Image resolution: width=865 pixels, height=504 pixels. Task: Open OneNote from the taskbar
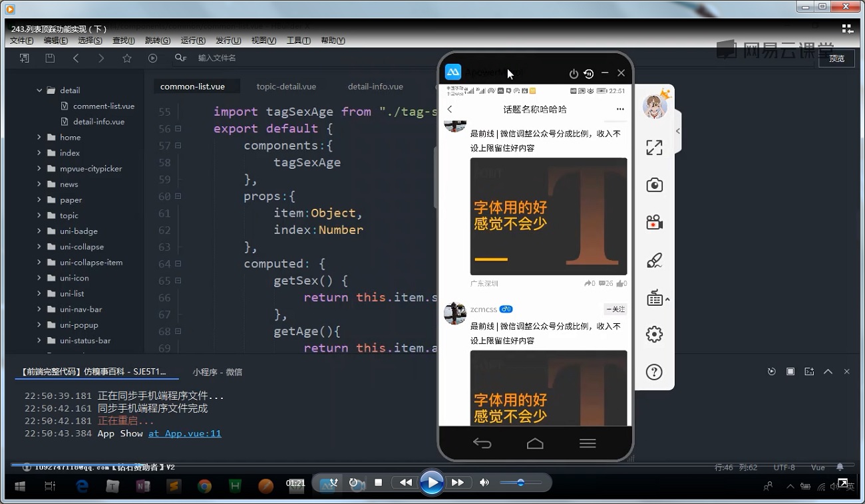142,487
